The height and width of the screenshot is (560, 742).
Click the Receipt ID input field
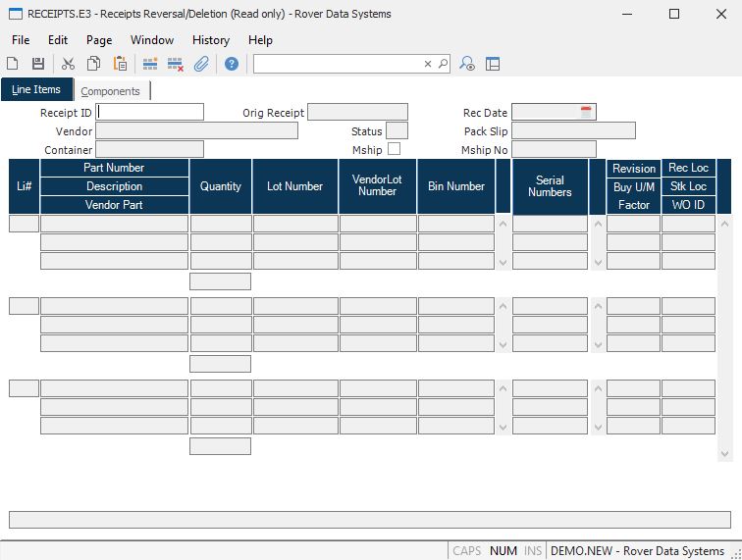point(150,112)
